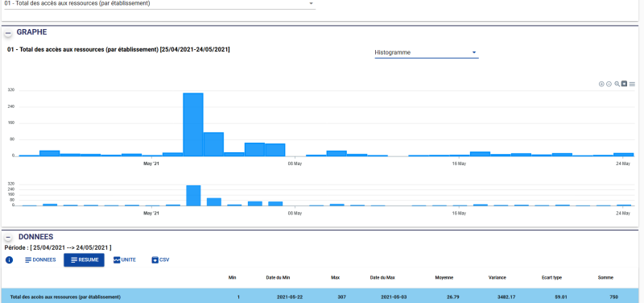Click the tallest bar in main histogram
Screen dimensions: 644x303
[x=193, y=125]
